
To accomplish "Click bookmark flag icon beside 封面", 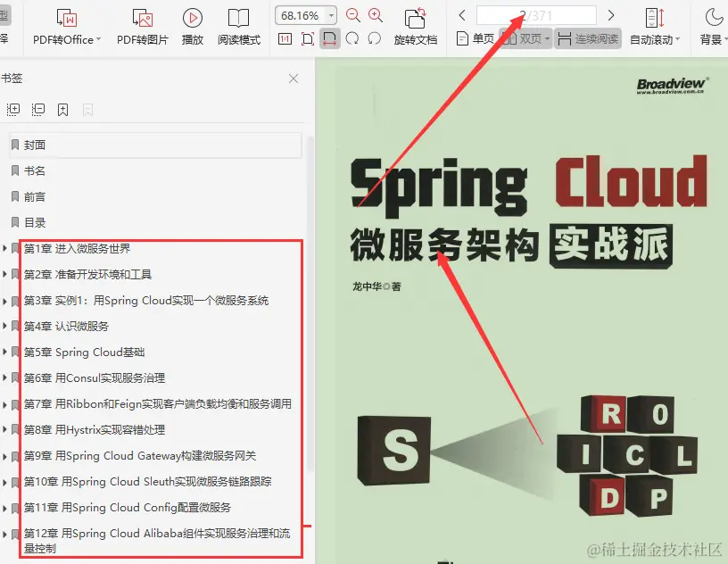I will pyautogui.click(x=15, y=145).
